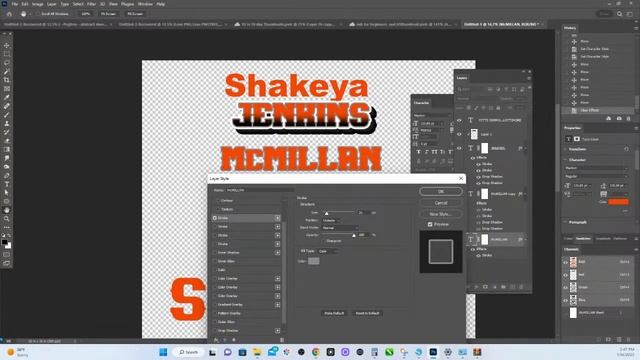Collapse the Transform section in Properties
640x360 pixels.
pyautogui.click(x=566, y=149)
